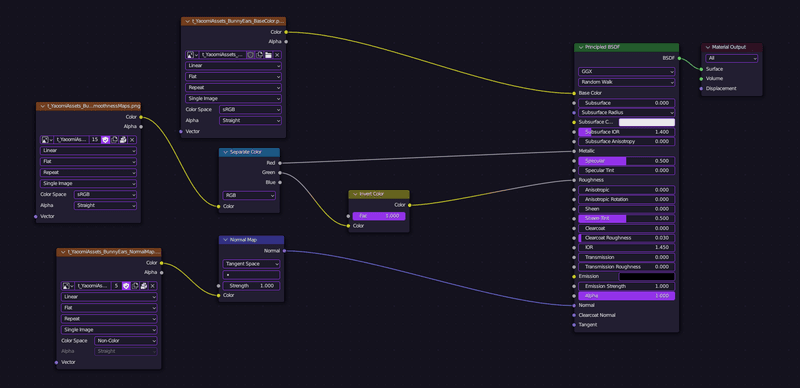The height and width of the screenshot is (388, 800).
Task: Open the Non-Color color space dropdown
Action: [126, 341]
